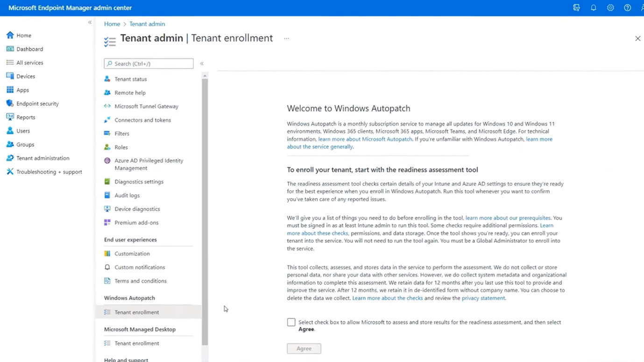The width and height of the screenshot is (644, 362).
Task: Collapse the Tenant admin menu panel
Action: 202,64
